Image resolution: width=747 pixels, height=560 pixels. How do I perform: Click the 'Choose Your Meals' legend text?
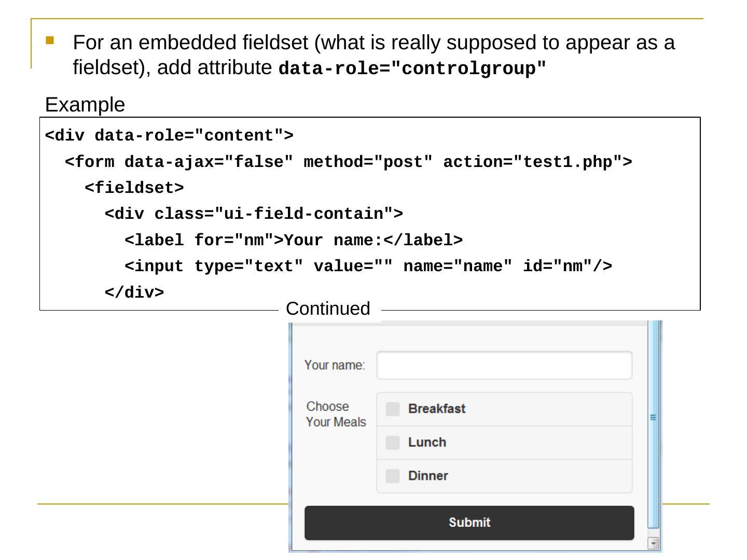[336, 414]
